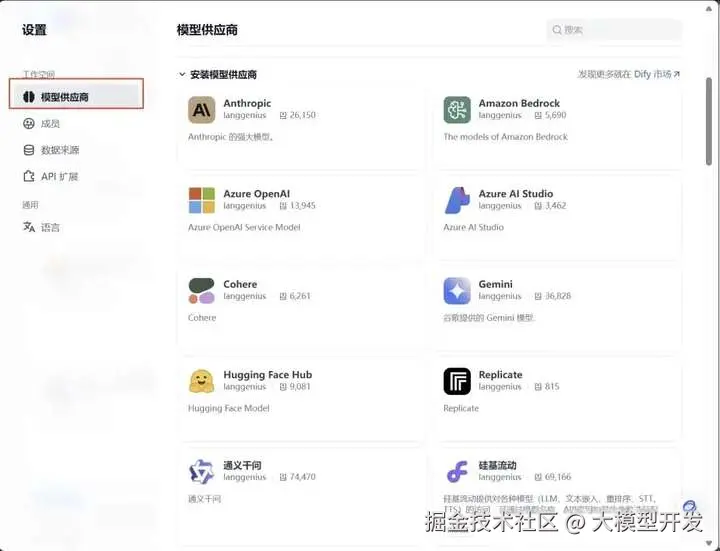This screenshot has height=551, width=720.
Task: Click the Cohere logo icon
Action: point(202,291)
